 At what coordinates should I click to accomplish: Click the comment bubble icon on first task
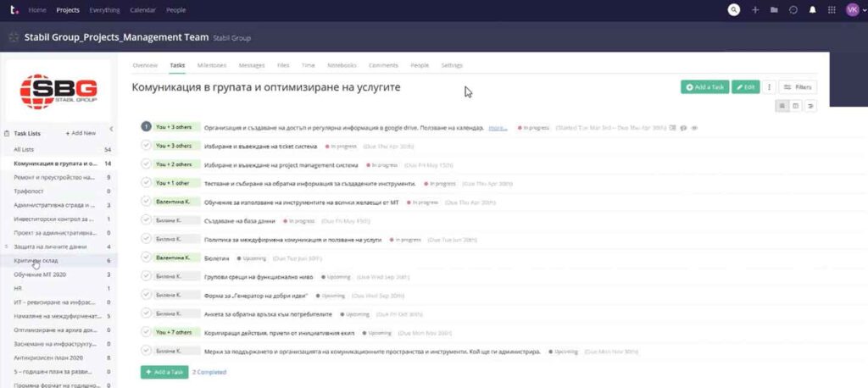coord(684,128)
